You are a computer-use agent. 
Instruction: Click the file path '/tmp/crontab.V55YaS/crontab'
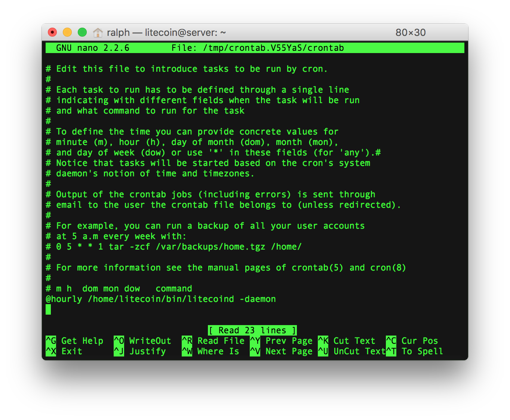coord(273,48)
